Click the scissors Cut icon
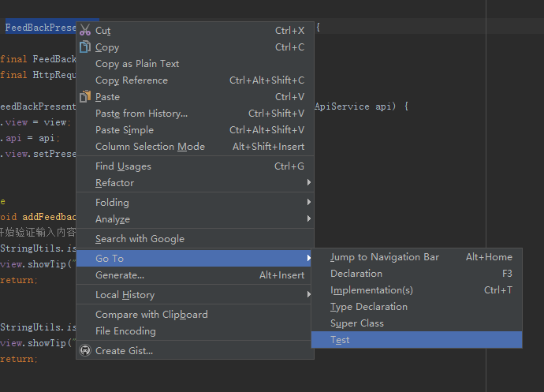Viewport: 544px width, 392px height. click(x=85, y=30)
